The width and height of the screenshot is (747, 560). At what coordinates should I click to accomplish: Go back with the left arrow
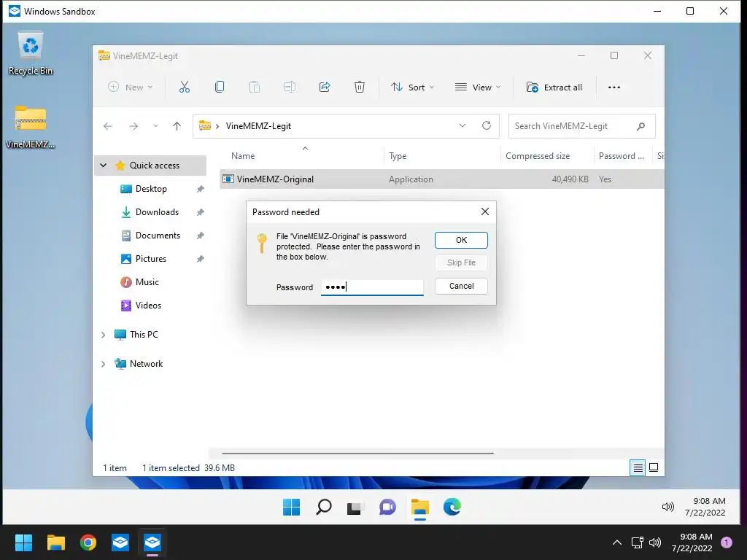108,126
